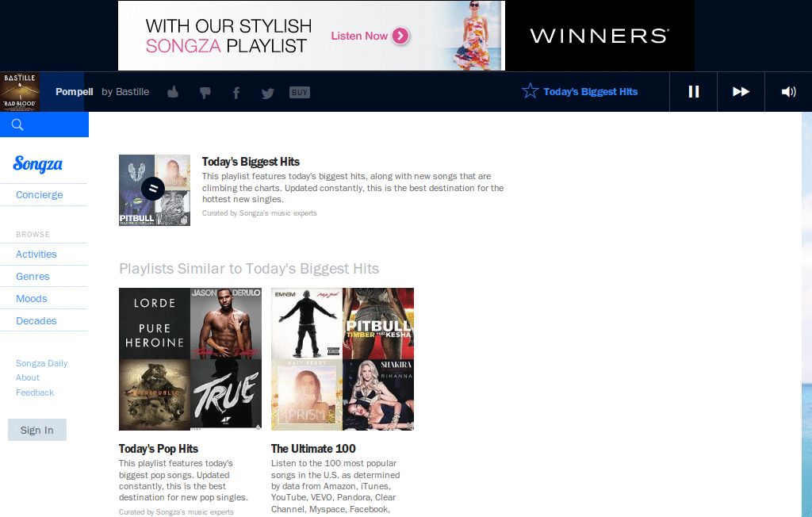Image resolution: width=812 pixels, height=517 pixels.
Task: Click the Today's Biggest Hits playlist cover
Action: (x=155, y=190)
